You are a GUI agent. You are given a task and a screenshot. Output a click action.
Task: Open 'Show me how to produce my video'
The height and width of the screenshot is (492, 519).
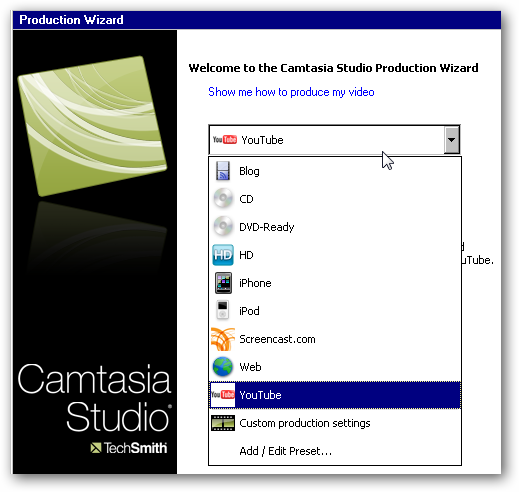coord(291,92)
